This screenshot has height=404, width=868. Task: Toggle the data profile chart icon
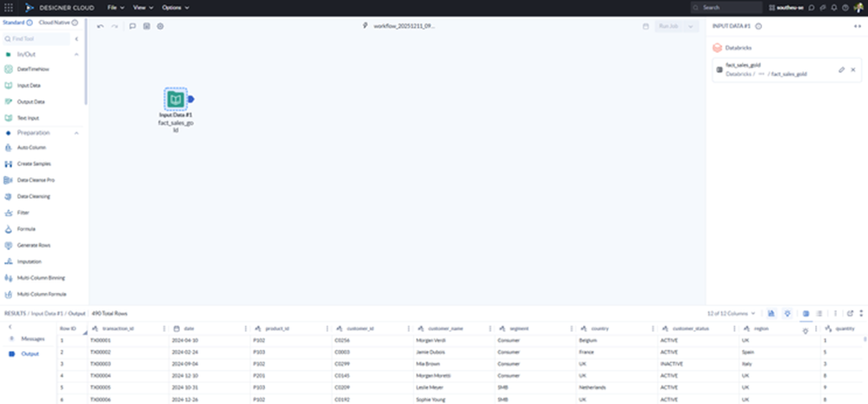(x=772, y=314)
